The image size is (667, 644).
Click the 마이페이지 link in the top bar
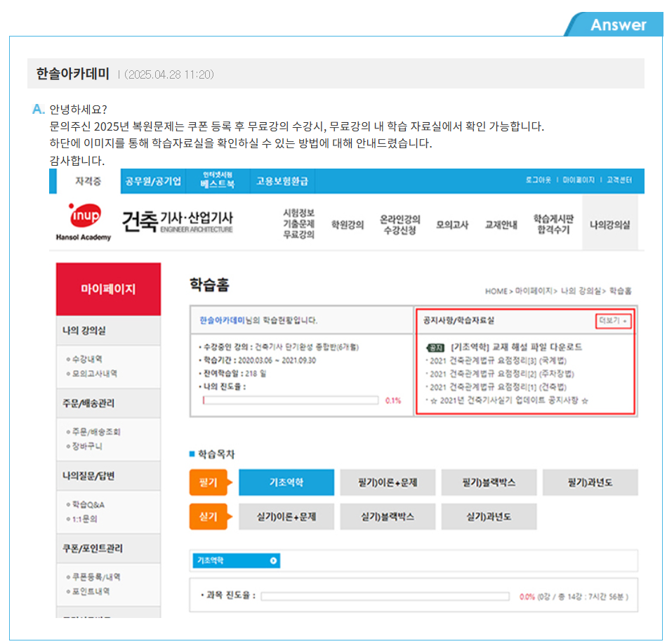tap(579, 180)
